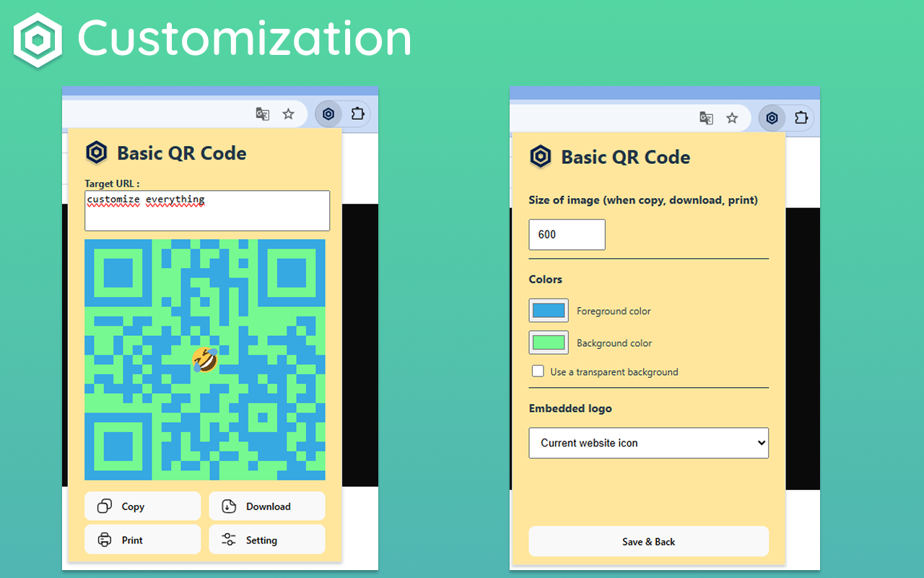924x578 pixels.
Task: Click the Basic QR Code title in left popup
Action: 182,153
